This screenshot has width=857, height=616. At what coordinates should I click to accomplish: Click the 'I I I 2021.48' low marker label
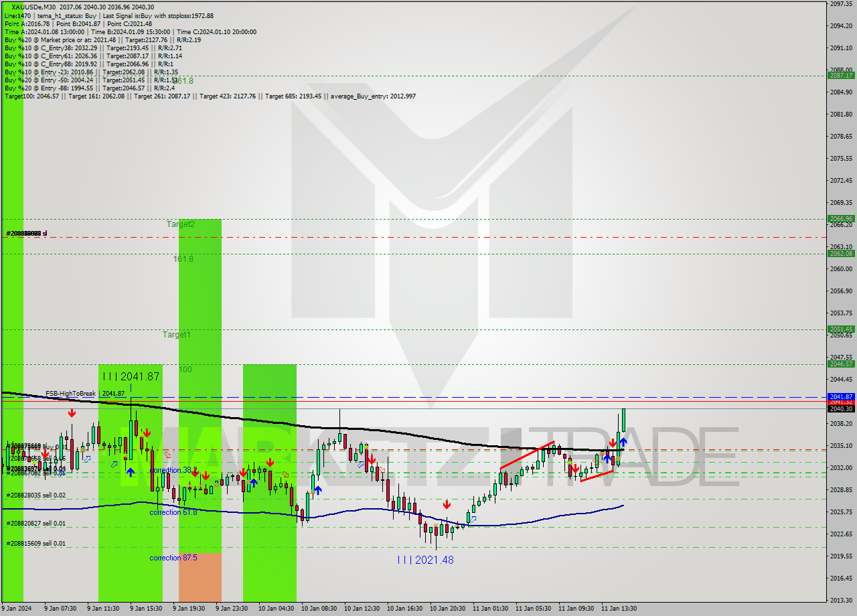425,560
